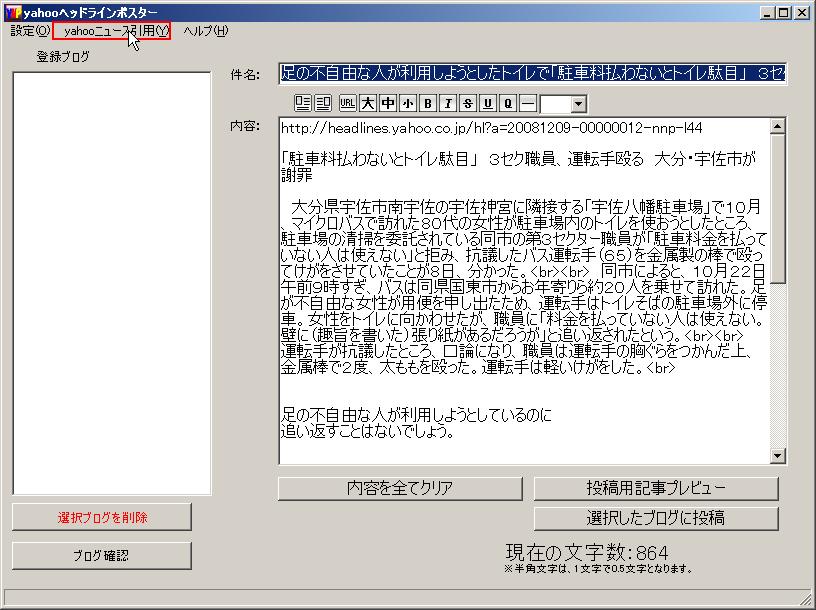Click the content scrollbar up arrow
The width and height of the screenshot is (816, 610).
click(777, 126)
